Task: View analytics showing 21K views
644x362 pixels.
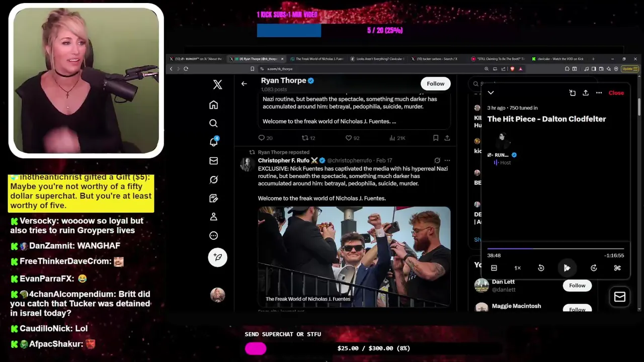Action: (397, 138)
